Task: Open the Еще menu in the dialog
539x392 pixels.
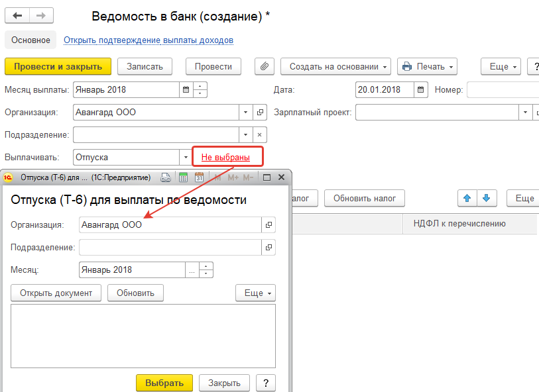Action: tap(255, 293)
